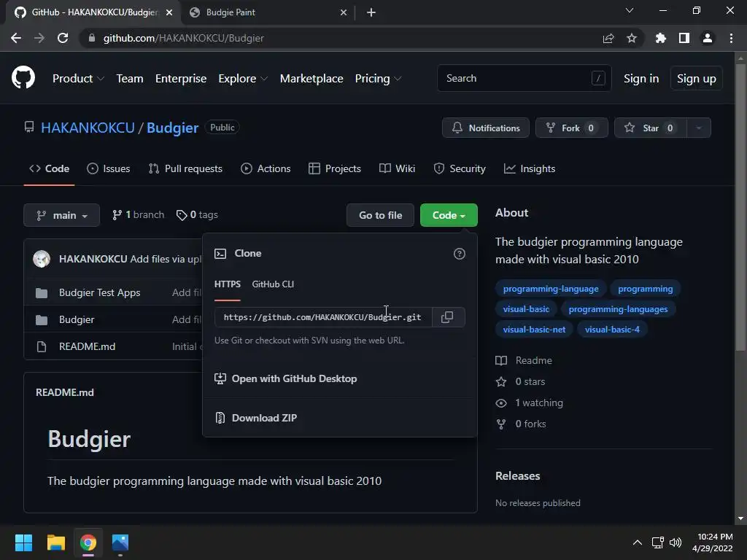This screenshot has height=560, width=747.
Task: Click the slash shortcut key in search
Action: click(x=598, y=78)
